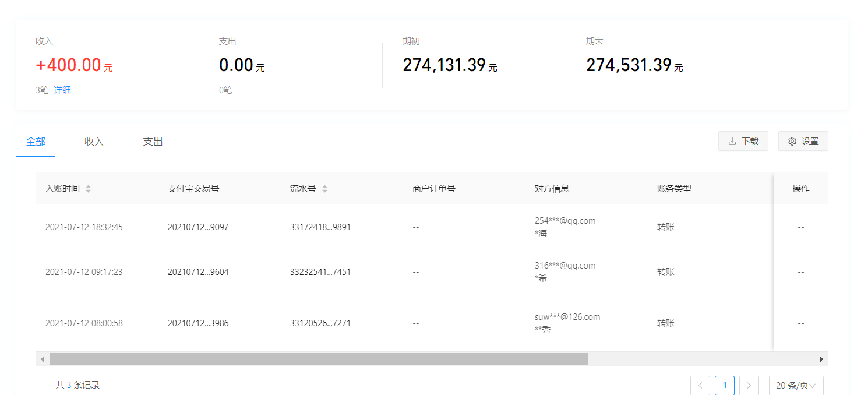This screenshot has height=395, width=868.
Task: Select page number 1 in pagination
Action: pos(725,385)
